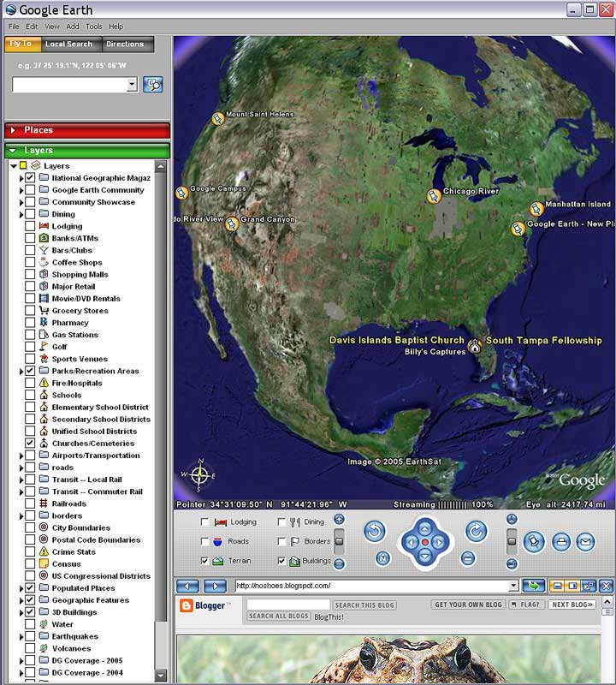
Task: Pan left with the navigation pad arrow
Action: tap(411, 542)
